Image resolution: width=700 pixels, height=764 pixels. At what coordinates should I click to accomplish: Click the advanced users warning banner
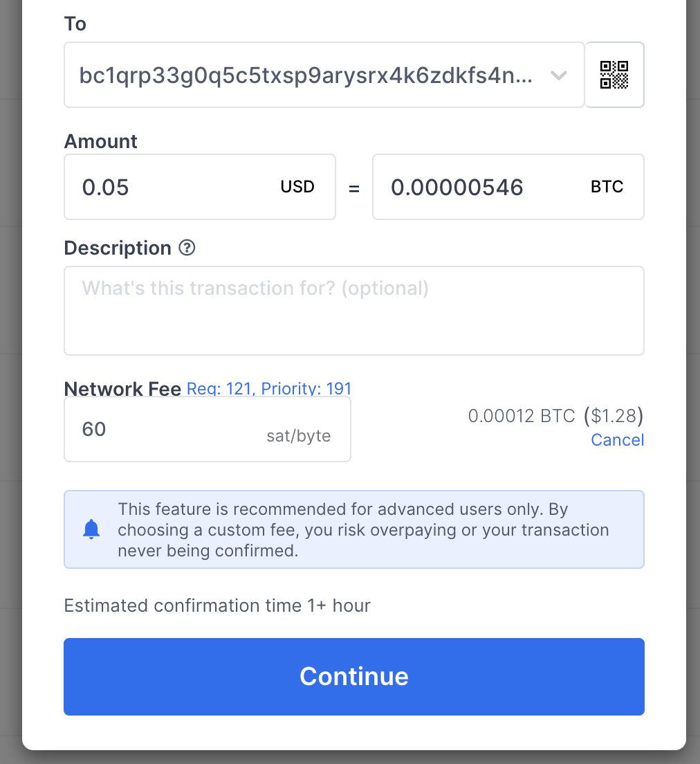tap(354, 529)
